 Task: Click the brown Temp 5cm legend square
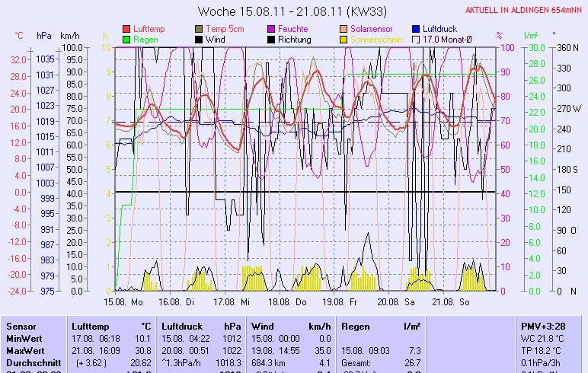point(200,29)
